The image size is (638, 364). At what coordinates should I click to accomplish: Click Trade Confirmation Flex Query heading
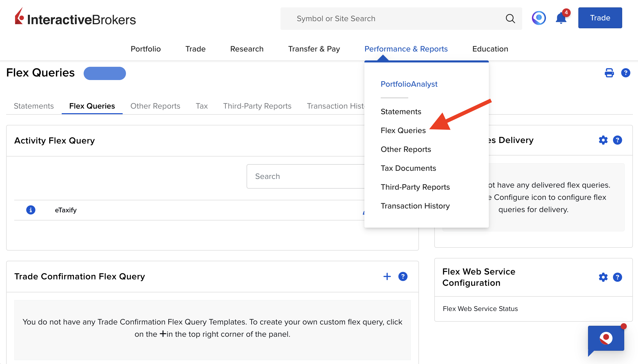pos(80,277)
